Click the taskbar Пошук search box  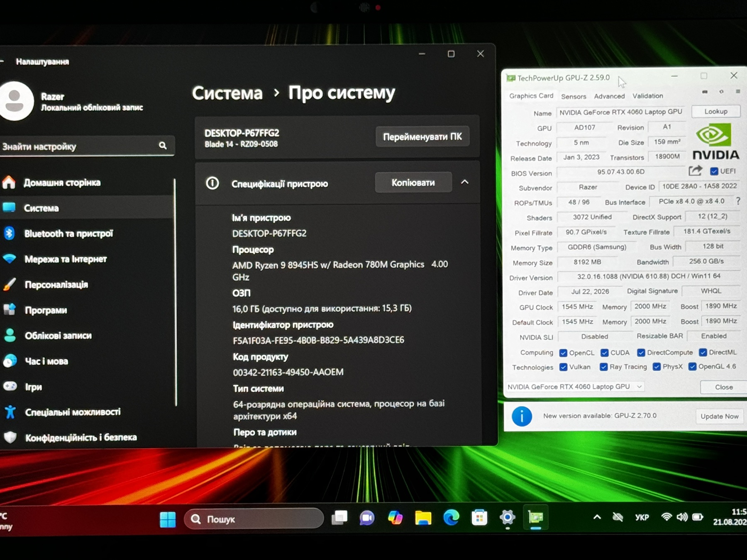[254, 519]
